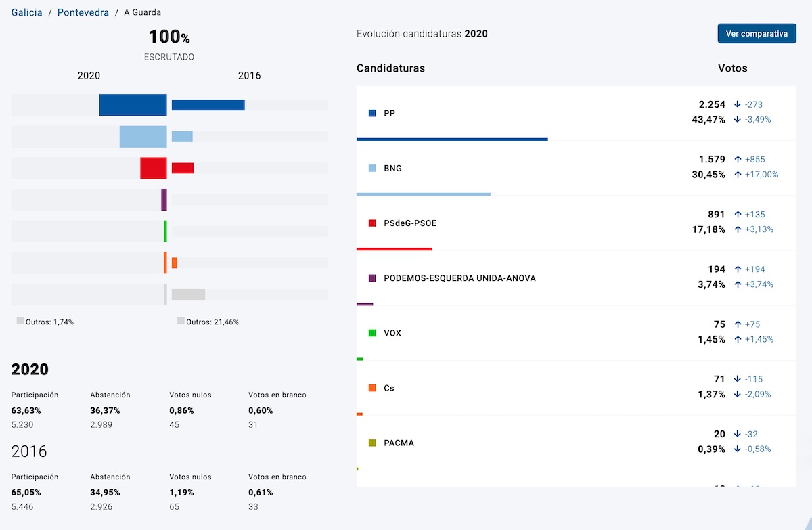
Task: Click the 2020 BNG light blue bar
Action: click(x=143, y=137)
